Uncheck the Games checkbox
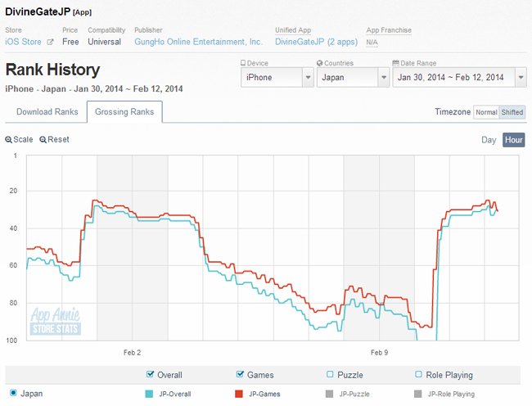 coord(241,375)
